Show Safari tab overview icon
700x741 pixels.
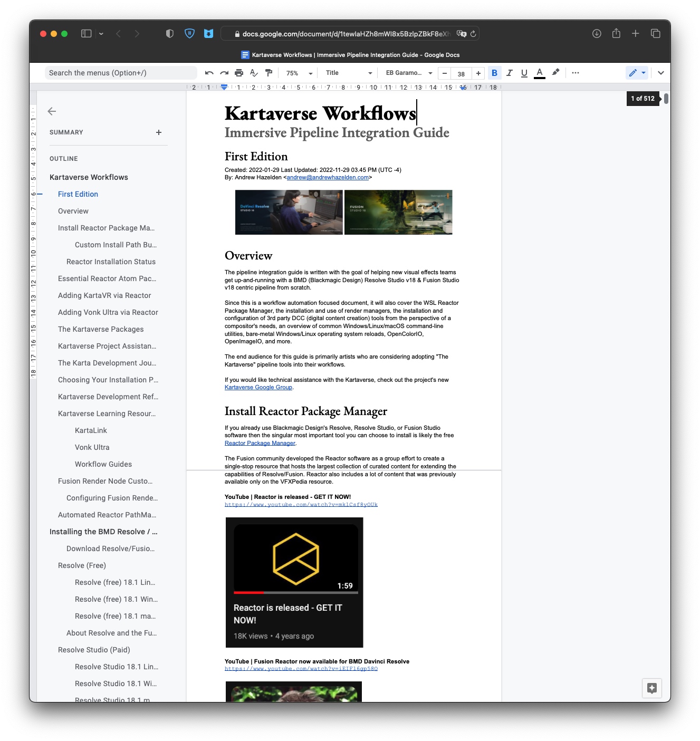click(x=656, y=34)
